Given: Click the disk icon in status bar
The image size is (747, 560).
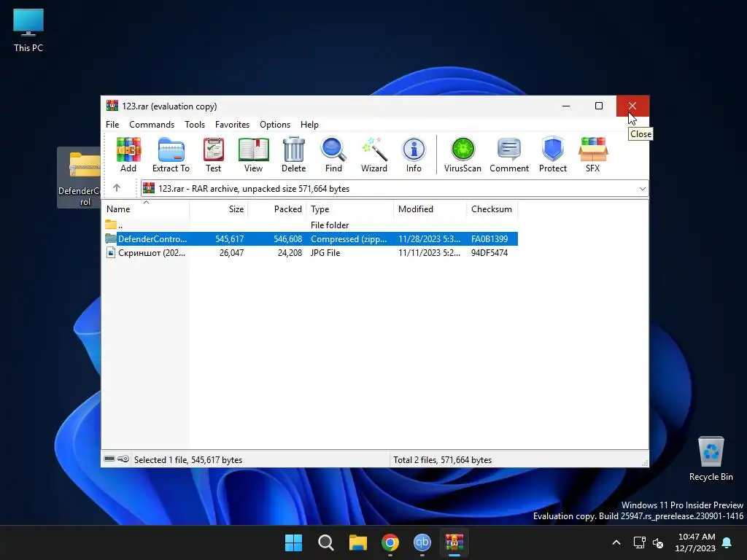Looking at the screenshot, I should coord(109,459).
